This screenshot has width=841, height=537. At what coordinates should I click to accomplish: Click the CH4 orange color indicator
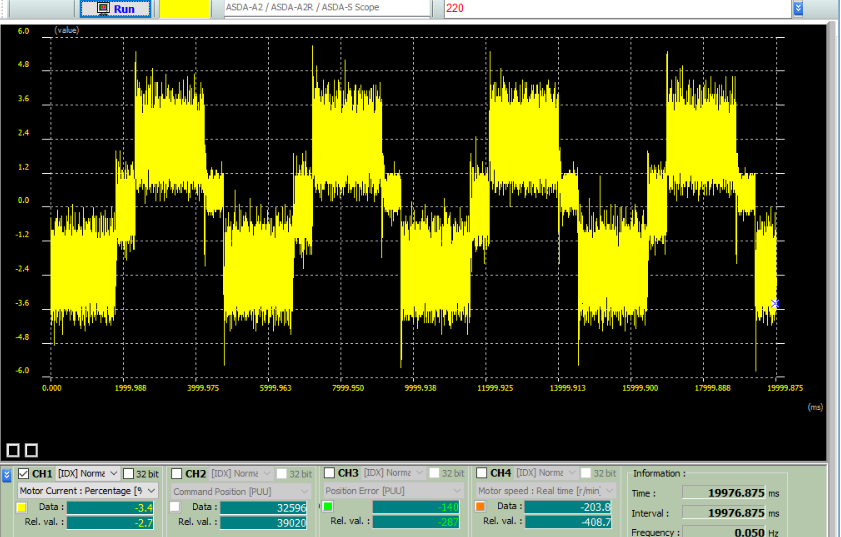(x=481, y=508)
